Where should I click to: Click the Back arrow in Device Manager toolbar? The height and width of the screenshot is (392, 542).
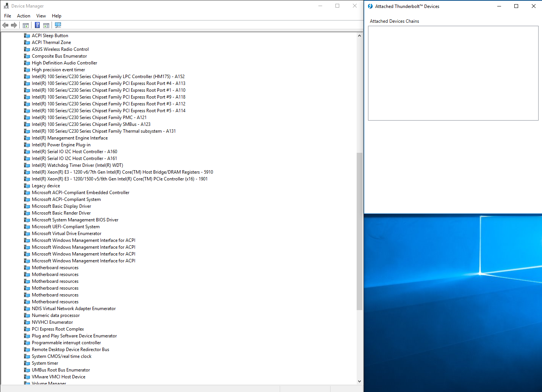[x=5, y=25]
